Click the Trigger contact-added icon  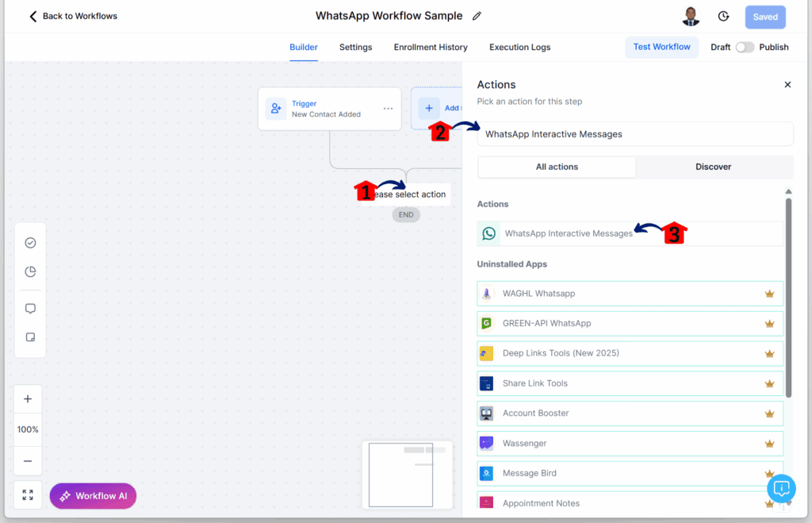tap(276, 109)
